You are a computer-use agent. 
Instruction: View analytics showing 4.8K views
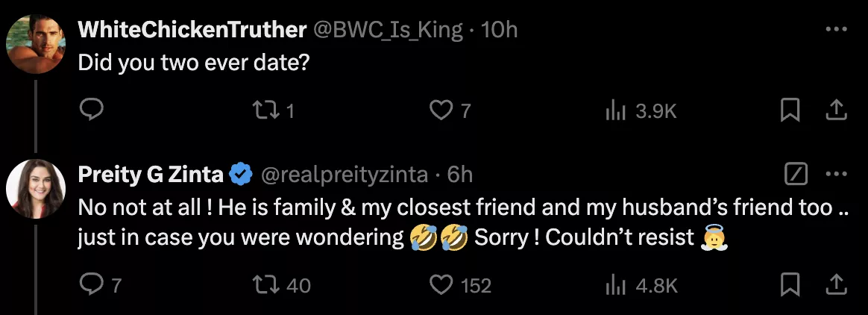(x=616, y=285)
